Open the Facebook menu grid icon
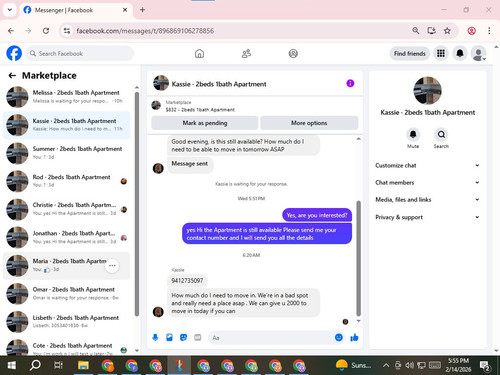Image resolution: width=500 pixels, height=375 pixels. [441, 53]
